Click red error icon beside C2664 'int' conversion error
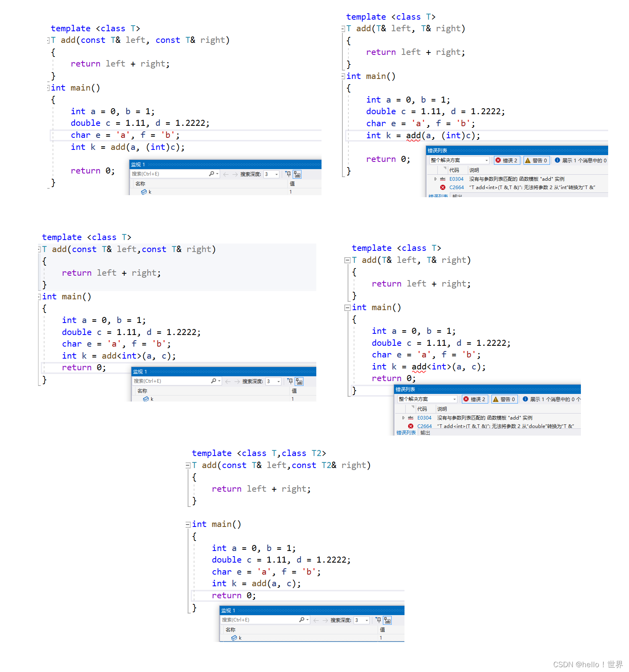629x672 pixels. [443, 188]
